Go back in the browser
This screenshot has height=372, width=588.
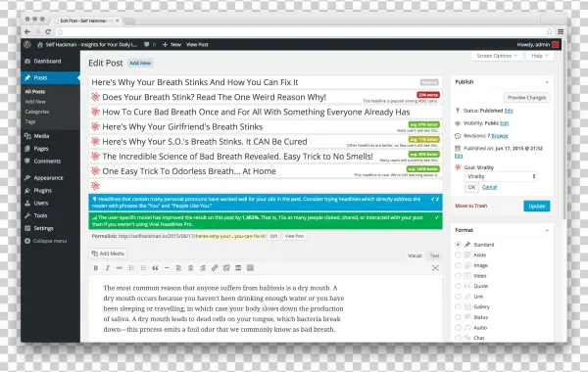27,32
